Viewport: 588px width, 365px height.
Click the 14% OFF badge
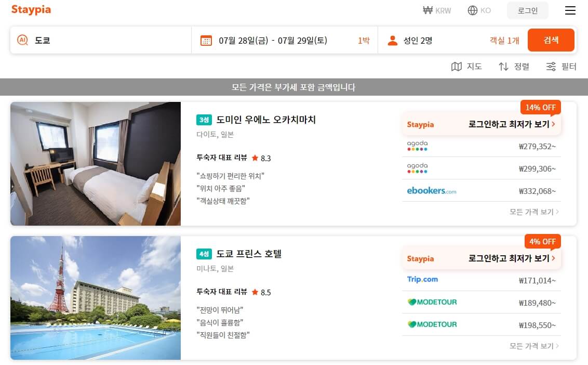pos(540,108)
